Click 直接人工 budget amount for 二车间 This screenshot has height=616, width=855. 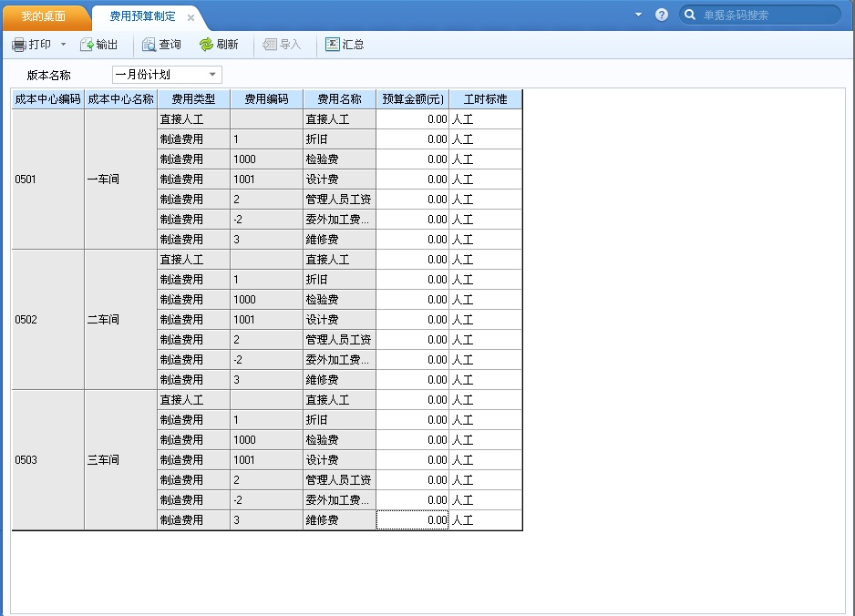pos(413,260)
